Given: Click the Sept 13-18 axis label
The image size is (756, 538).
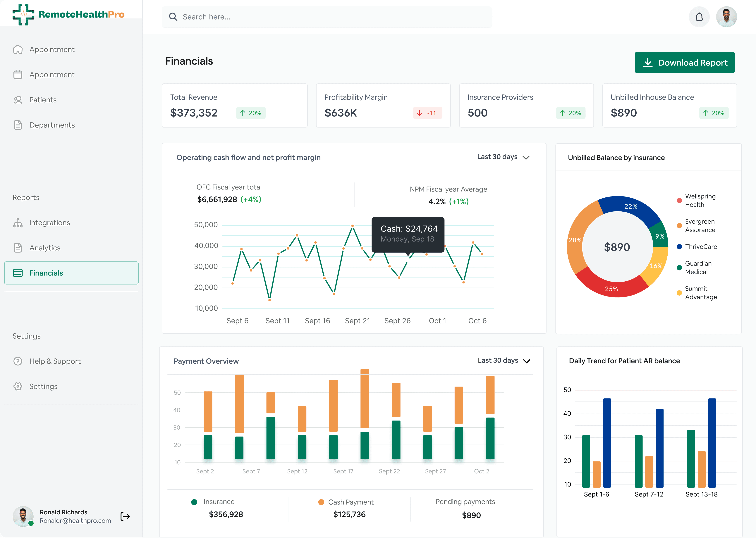Looking at the screenshot, I should pos(701,494).
